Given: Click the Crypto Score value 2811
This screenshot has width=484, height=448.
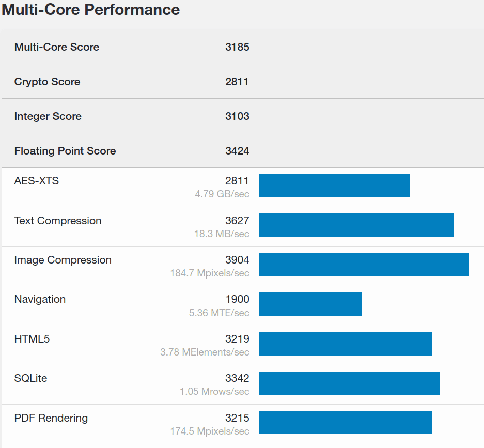Looking at the screenshot, I should (237, 81).
